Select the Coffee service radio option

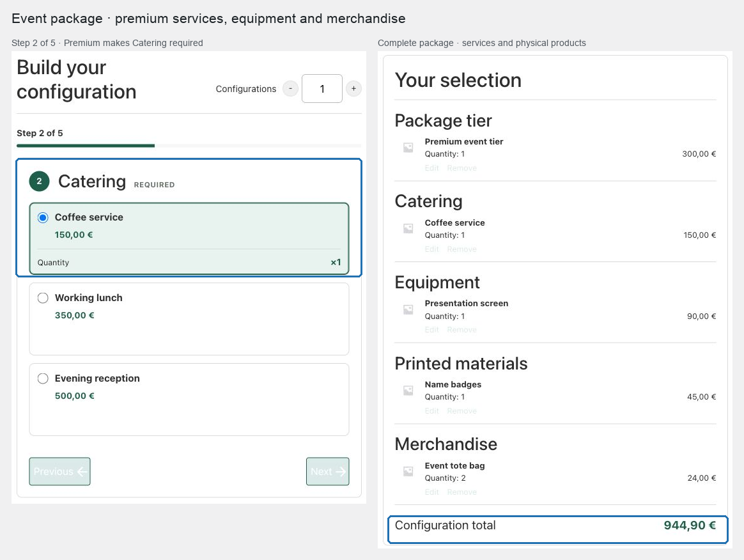(43, 218)
